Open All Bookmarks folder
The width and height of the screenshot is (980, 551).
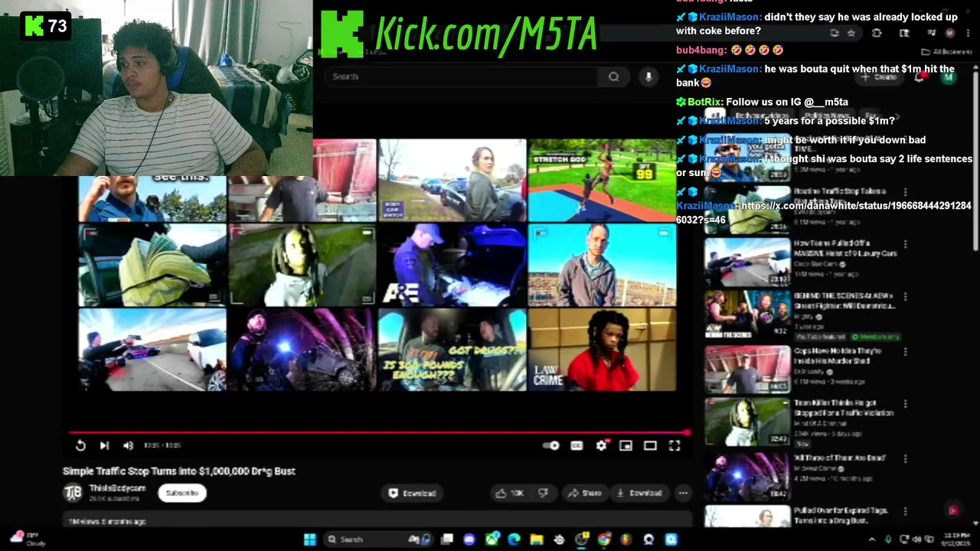(946, 52)
